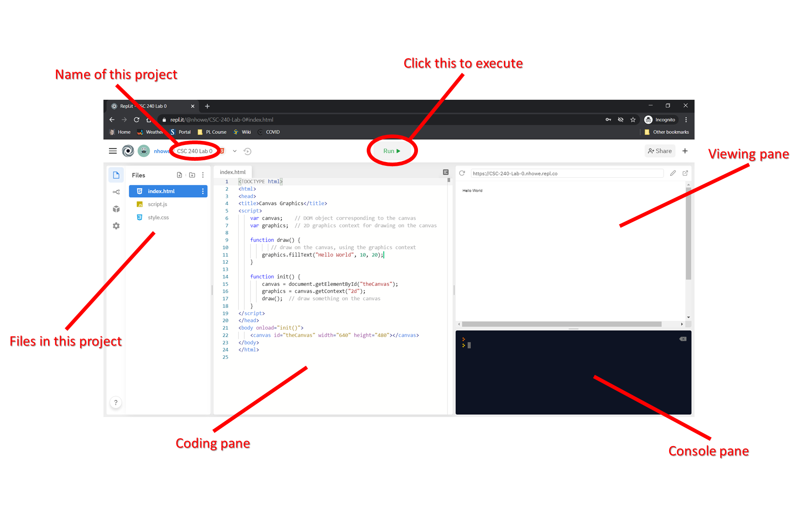The width and height of the screenshot is (798, 532).
Task: Click the Add file icon in Files
Action: click(x=180, y=175)
